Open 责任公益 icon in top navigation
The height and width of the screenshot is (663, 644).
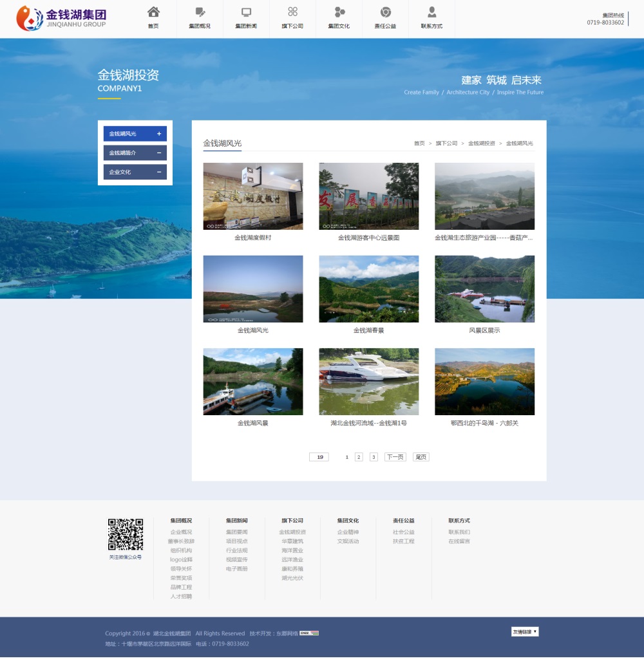(386, 12)
